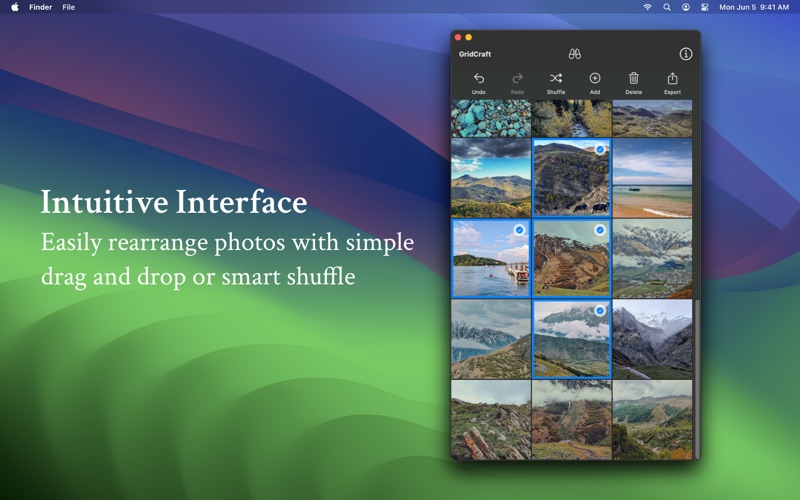Select the top-right hazy valley photo
The image size is (800, 500).
pyautogui.click(x=652, y=118)
